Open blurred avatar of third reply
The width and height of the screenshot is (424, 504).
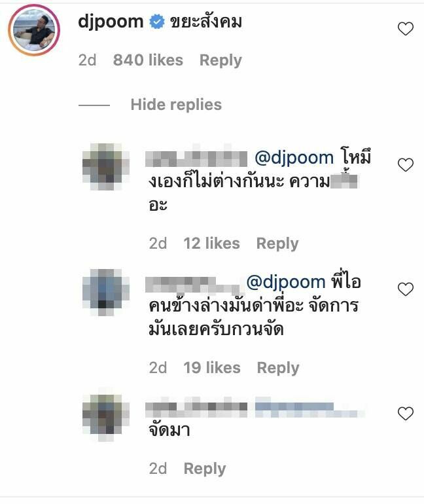click(x=106, y=418)
